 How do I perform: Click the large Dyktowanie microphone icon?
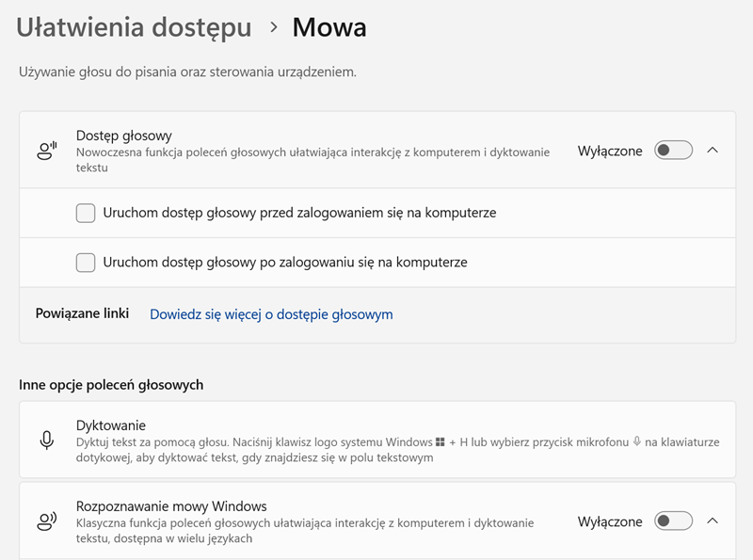[47, 440]
